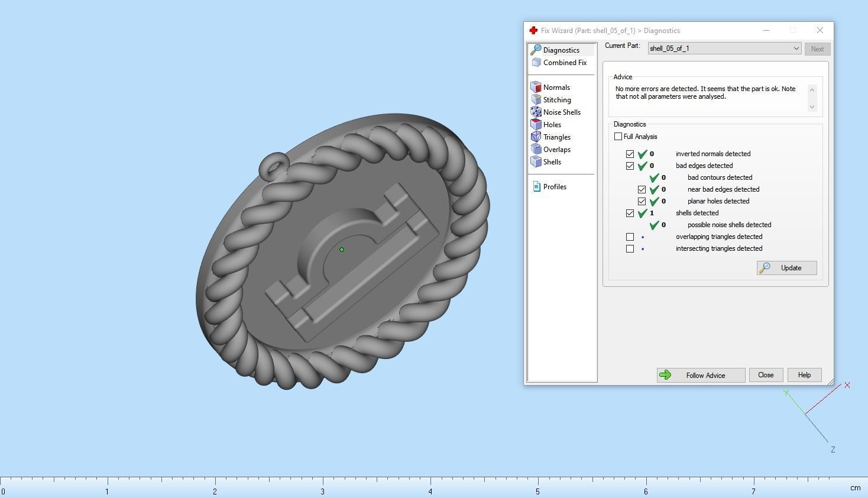
Task: Click the Close button in Fix Wizard
Action: pyautogui.click(x=766, y=375)
